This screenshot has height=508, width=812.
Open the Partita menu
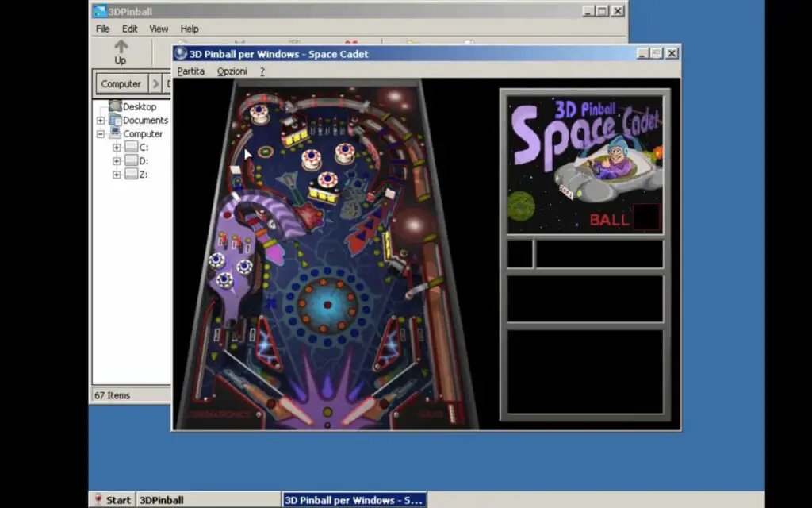190,71
